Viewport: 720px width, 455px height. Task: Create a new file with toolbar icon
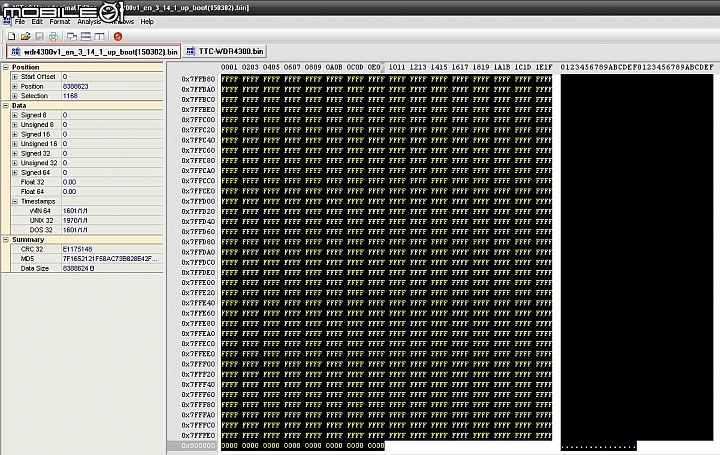pos(11,36)
